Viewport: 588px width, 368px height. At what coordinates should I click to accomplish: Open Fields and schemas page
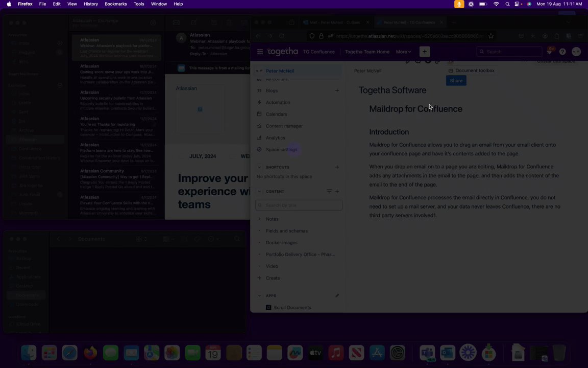[x=286, y=231]
